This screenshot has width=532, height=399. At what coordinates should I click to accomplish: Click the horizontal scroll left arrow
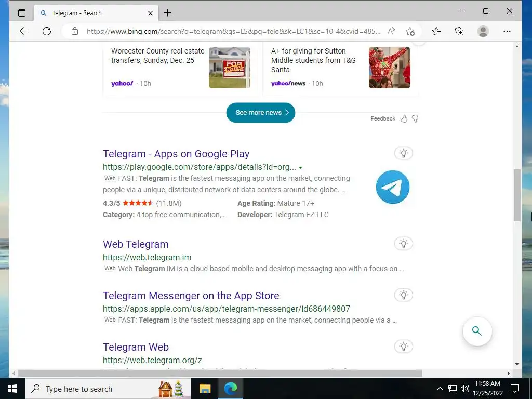click(x=13, y=373)
